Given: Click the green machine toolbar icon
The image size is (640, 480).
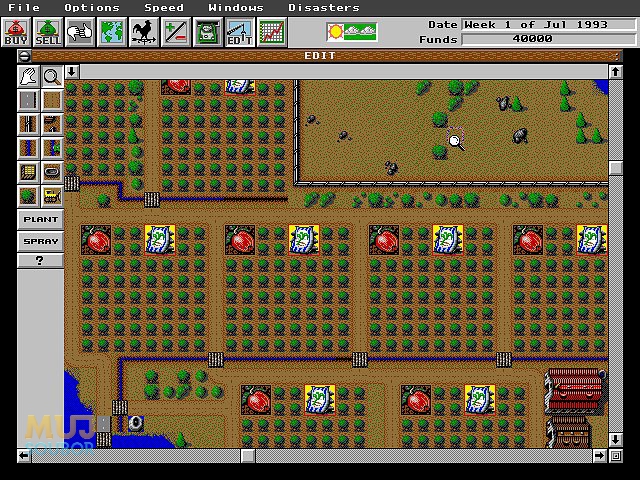Looking at the screenshot, I should 208,32.
